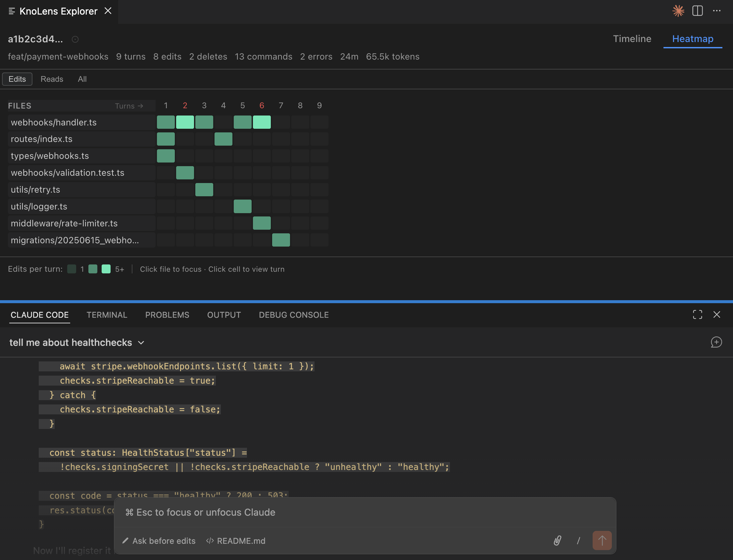Viewport: 733px width, 560px height.
Task: Open the split editor icon in title bar
Action: pyautogui.click(x=698, y=11)
